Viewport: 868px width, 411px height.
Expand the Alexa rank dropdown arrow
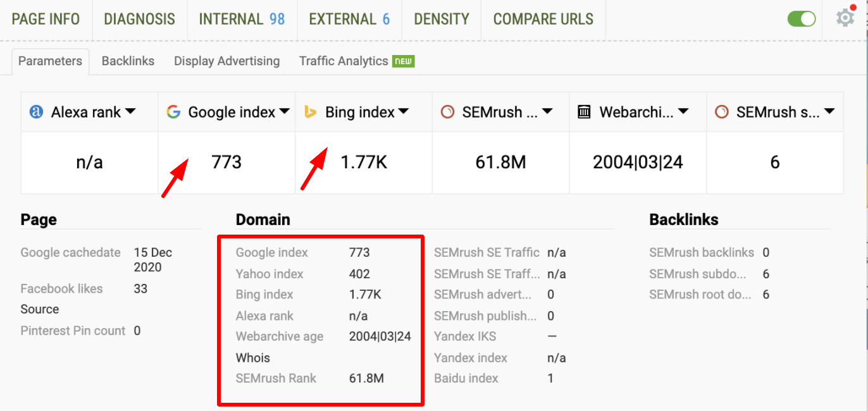coord(130,112)
